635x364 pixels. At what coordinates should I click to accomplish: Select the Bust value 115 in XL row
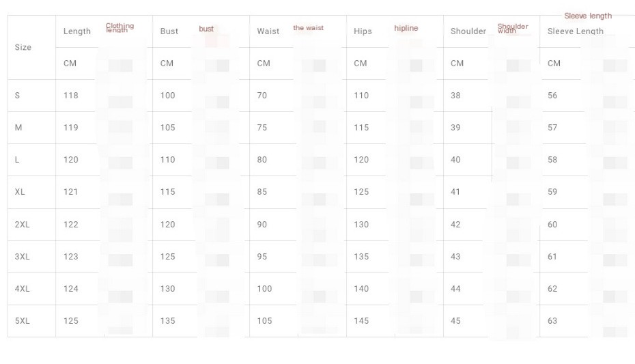tap(168, 192)
